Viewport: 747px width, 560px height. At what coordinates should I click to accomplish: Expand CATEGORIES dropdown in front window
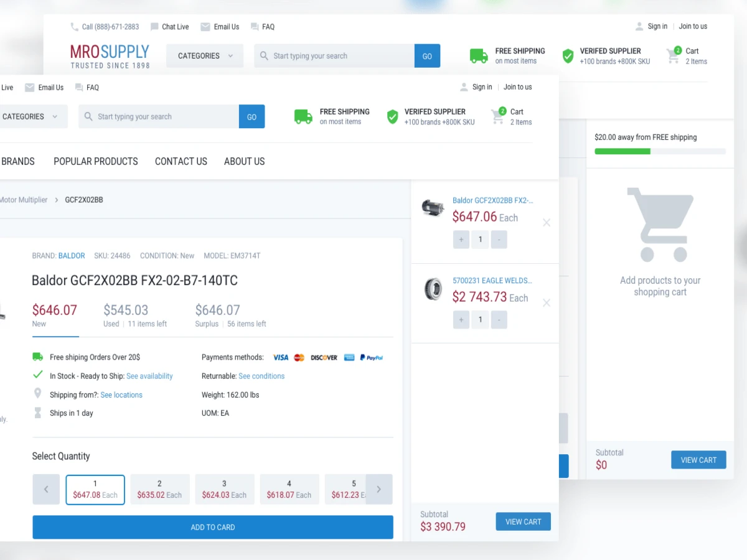point(32,116)
